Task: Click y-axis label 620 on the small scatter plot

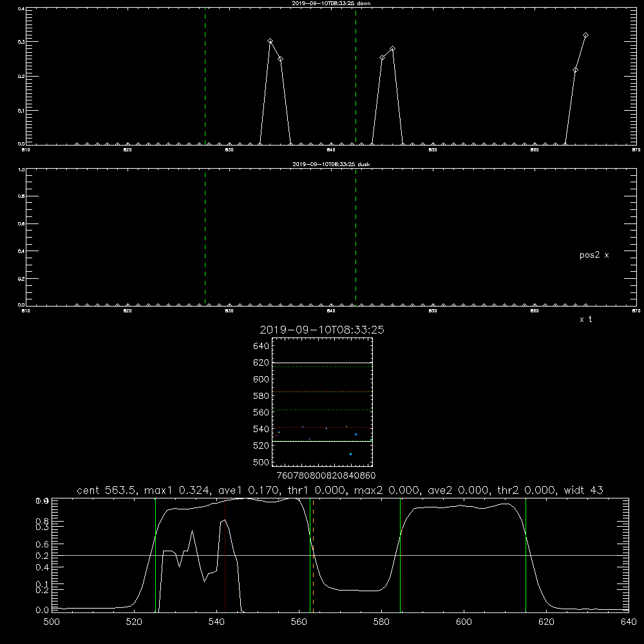Action: click(x=261, y=363)
